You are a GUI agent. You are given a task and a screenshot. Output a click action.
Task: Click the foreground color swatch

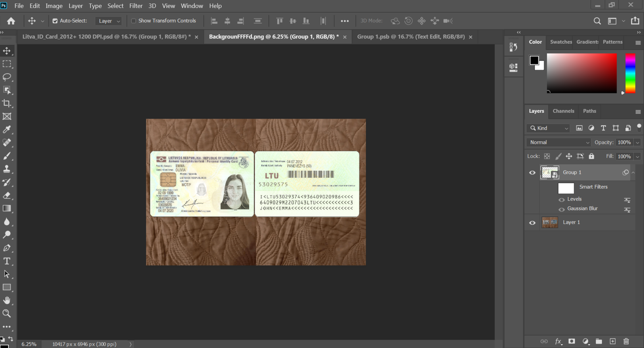point(534,60)
